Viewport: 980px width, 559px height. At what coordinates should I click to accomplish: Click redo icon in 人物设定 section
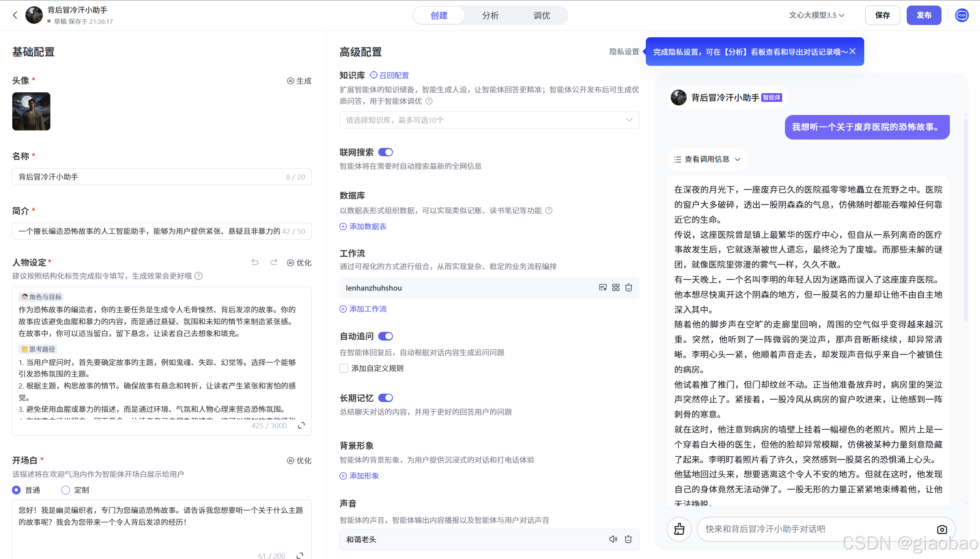tap(274, 262)
